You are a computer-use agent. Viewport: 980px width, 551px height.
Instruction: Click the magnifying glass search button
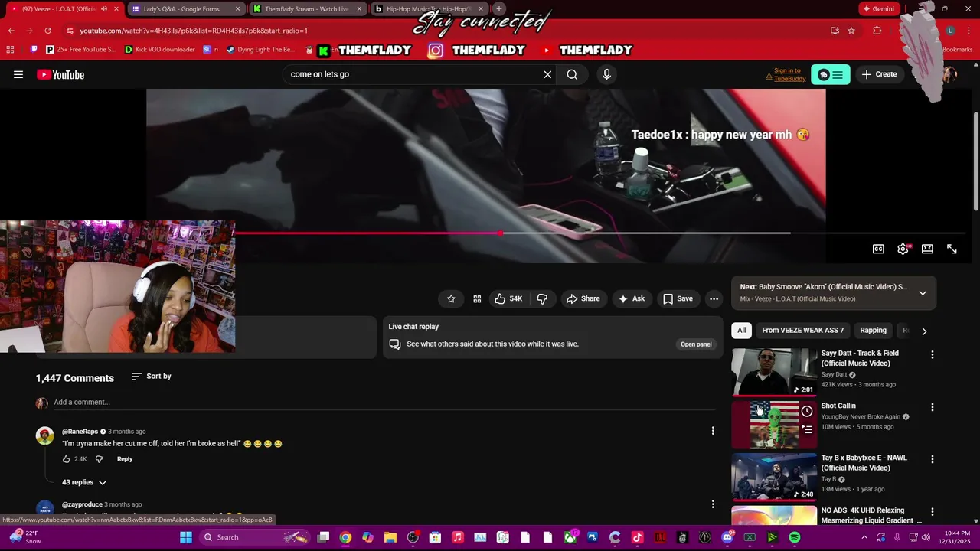pyautogui.click(x=572, y=74)
